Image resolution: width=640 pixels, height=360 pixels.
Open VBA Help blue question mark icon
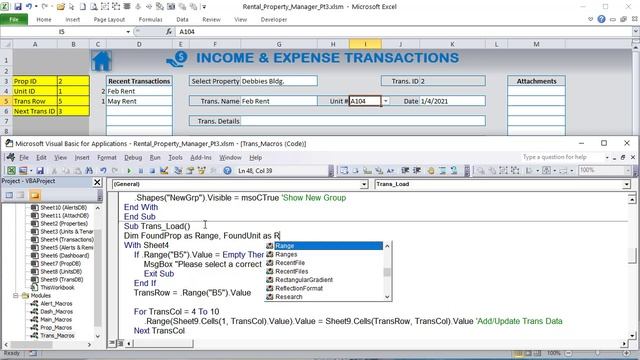tap(227, 171)
